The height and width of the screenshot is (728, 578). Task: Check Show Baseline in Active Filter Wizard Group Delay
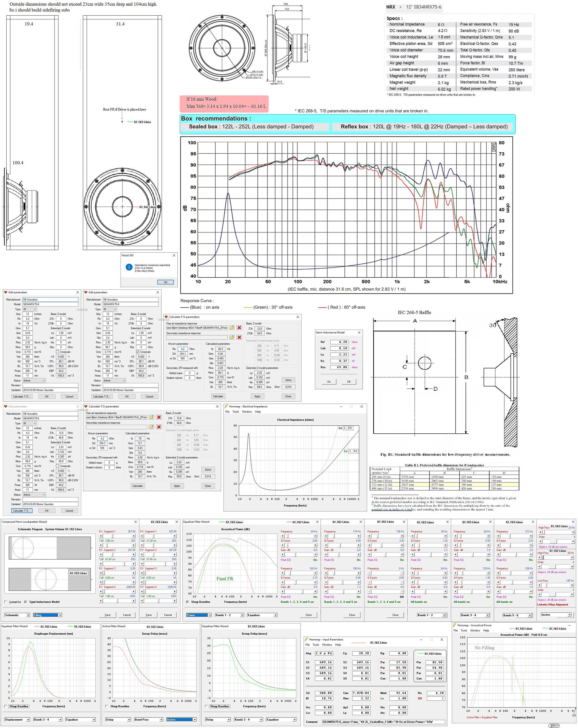[x=107, y=706]
